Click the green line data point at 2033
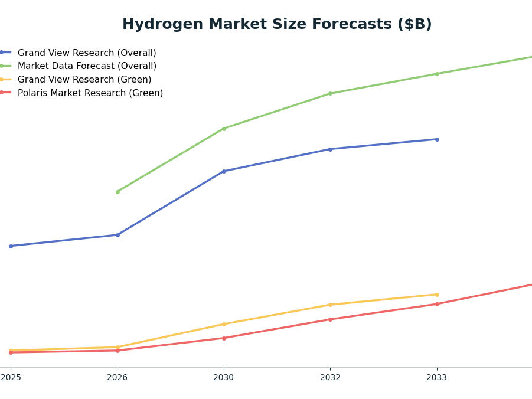 437,74
